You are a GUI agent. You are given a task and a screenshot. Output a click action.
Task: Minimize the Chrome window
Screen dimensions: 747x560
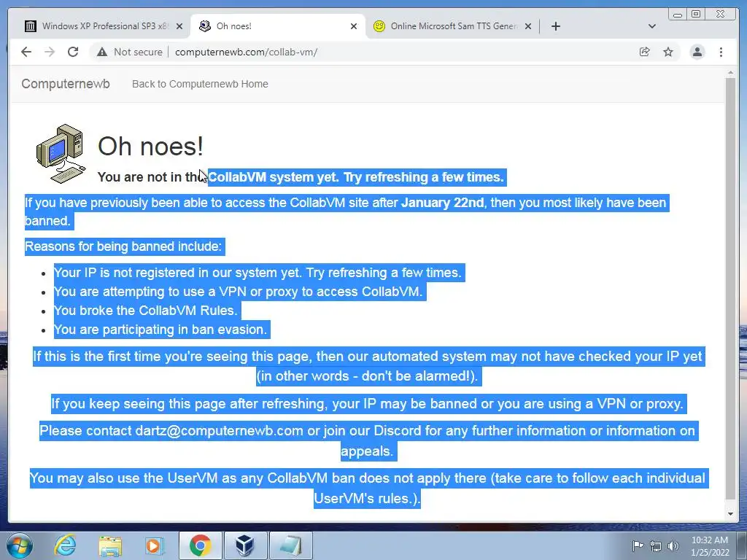678,15
